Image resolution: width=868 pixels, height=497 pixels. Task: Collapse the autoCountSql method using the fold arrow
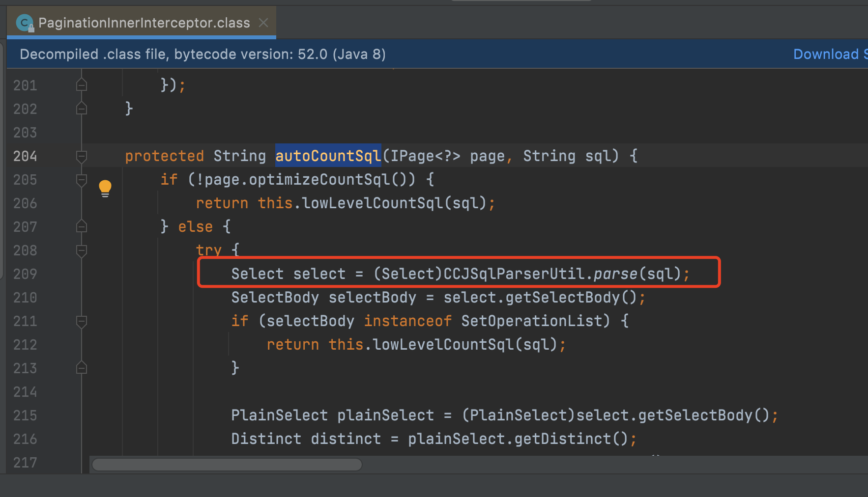pos(81,156)
